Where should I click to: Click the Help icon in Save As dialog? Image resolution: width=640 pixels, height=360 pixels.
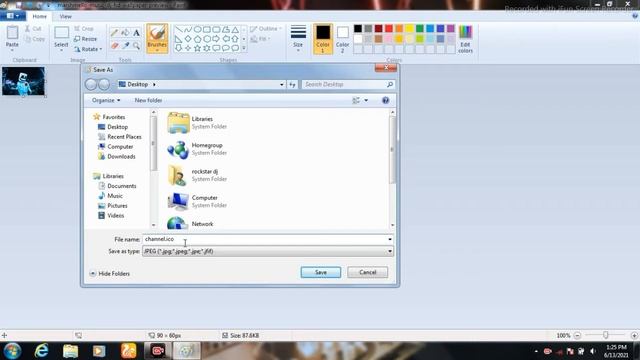pos(385,100)
